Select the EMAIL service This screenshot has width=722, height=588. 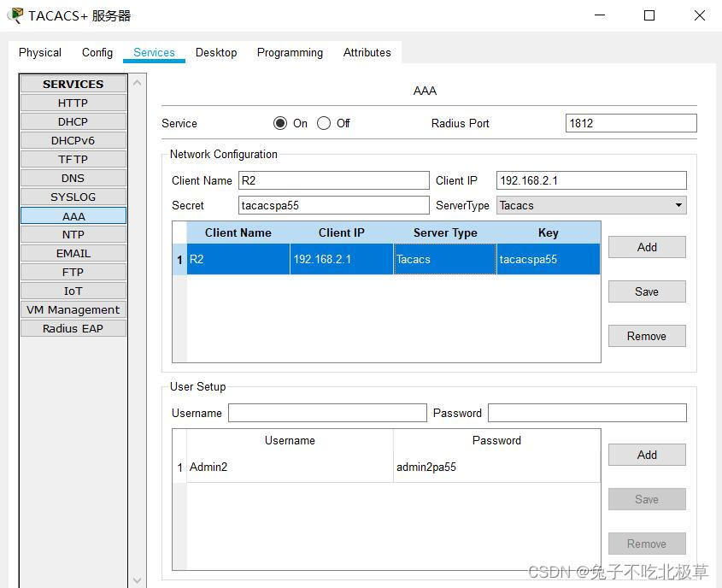[73, 253]
